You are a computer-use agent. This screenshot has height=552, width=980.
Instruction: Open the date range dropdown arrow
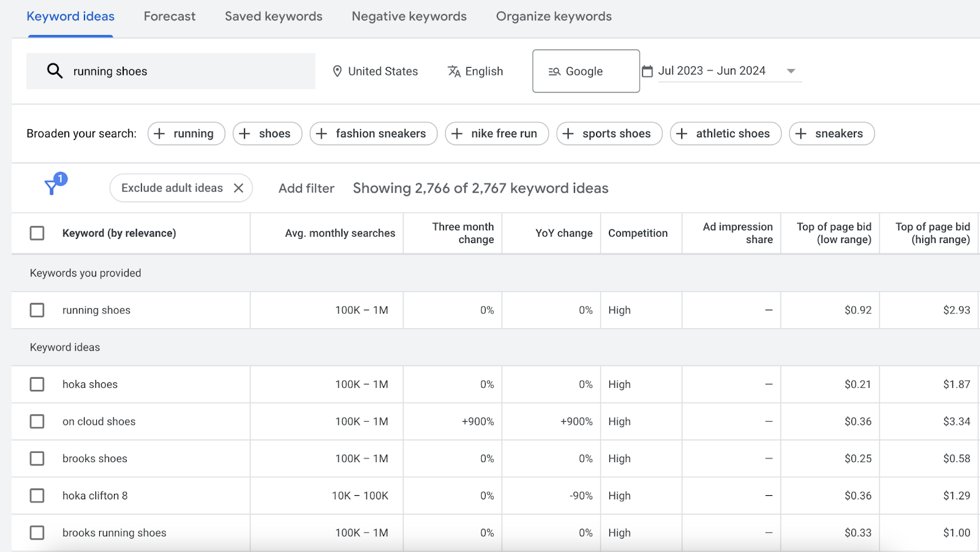coord(791,71)
